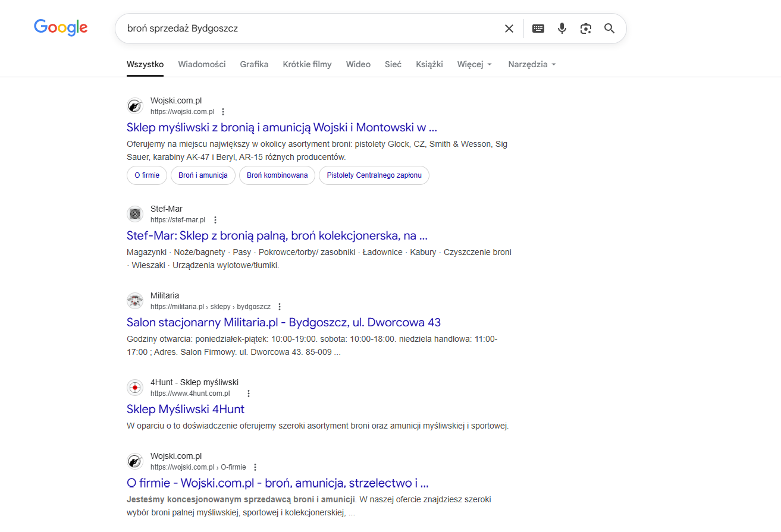Image resolution: width=781 pixels, height=532 pixels.
Task: Select 'Pistolety Centralnego zapłonu' chip
Action: [x=374, y=175]
